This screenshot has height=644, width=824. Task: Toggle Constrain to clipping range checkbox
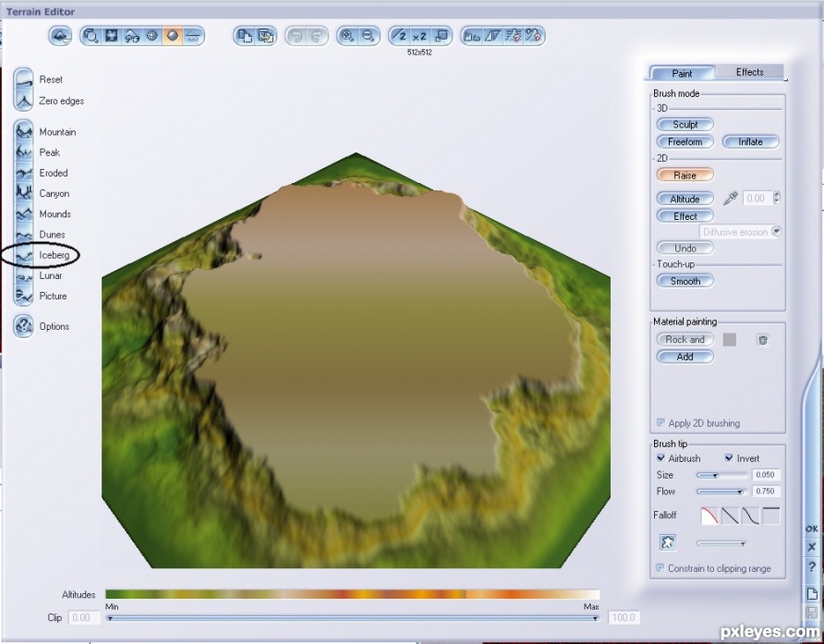[x=660, y=567]
